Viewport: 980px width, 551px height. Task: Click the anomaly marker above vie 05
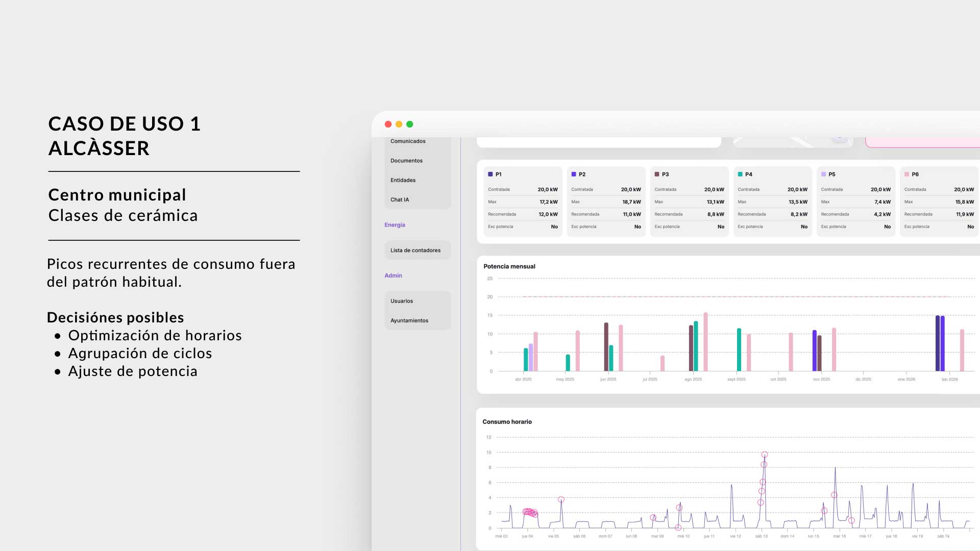click(561, 499)
